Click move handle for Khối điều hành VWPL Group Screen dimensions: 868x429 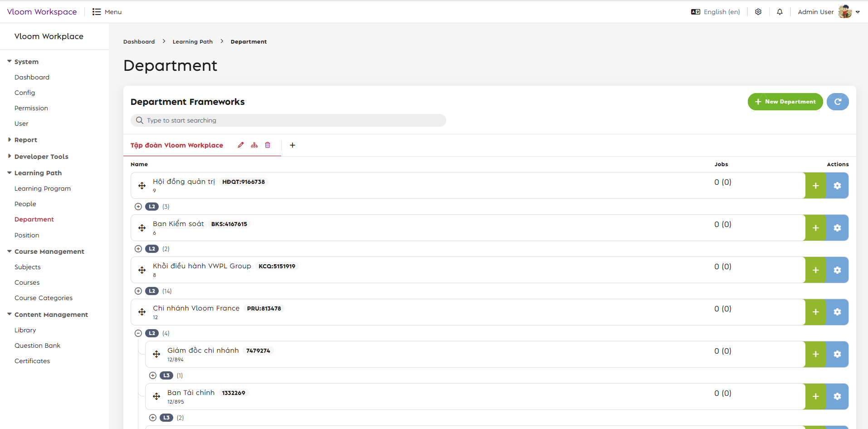(x=142, y=270)
